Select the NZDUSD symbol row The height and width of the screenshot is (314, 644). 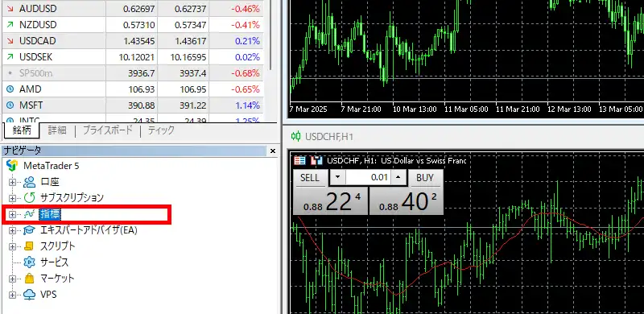(133, 25)
